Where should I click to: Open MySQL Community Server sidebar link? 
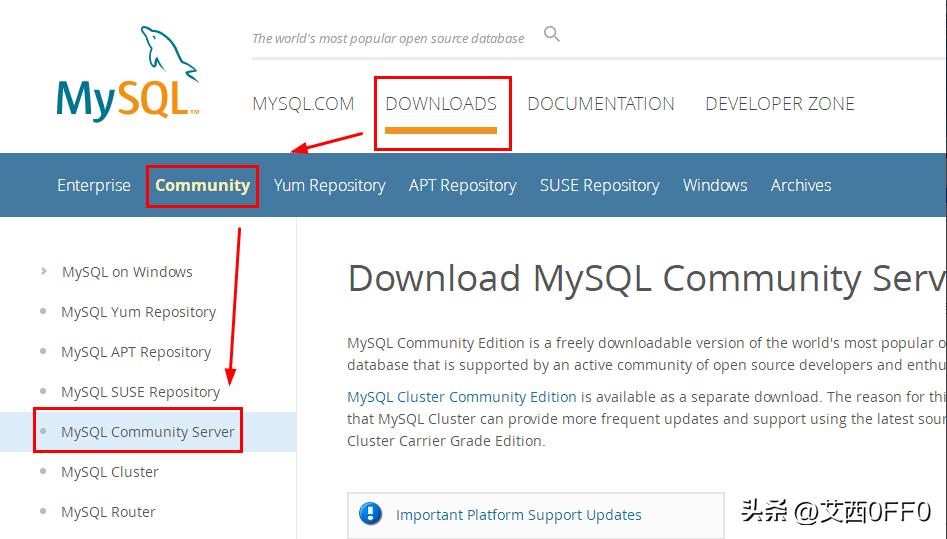point(147,432)
